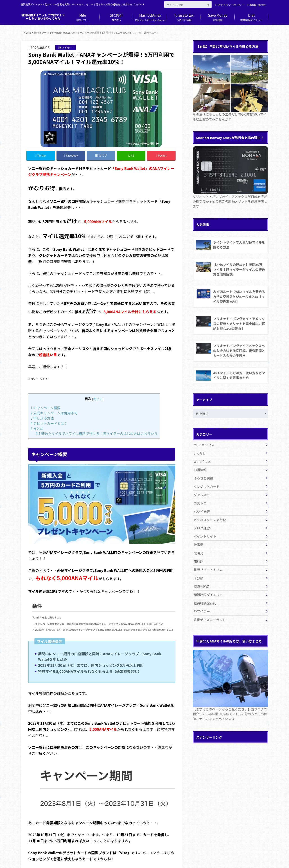This screenshot has width=289, height=868.
Task: Go to HOME in the breadcrumb
Action: pyautogui.click(x=27, y=33)
